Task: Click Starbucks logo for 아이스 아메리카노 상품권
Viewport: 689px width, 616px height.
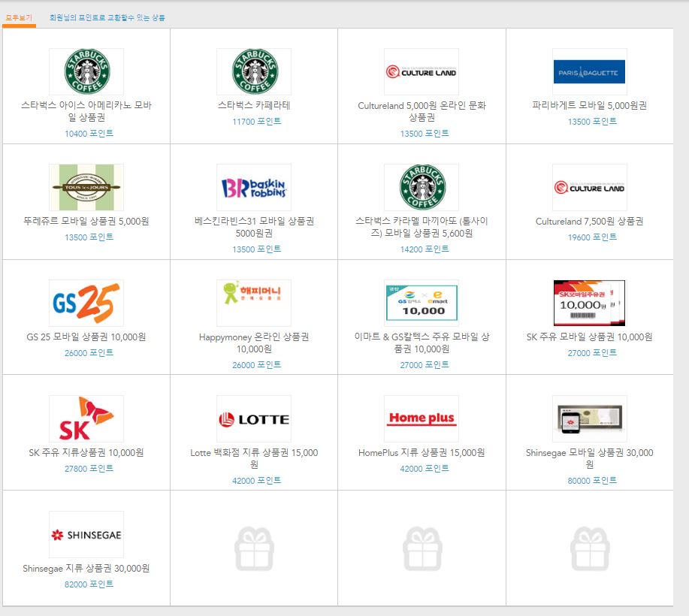Action: [86, 71]
